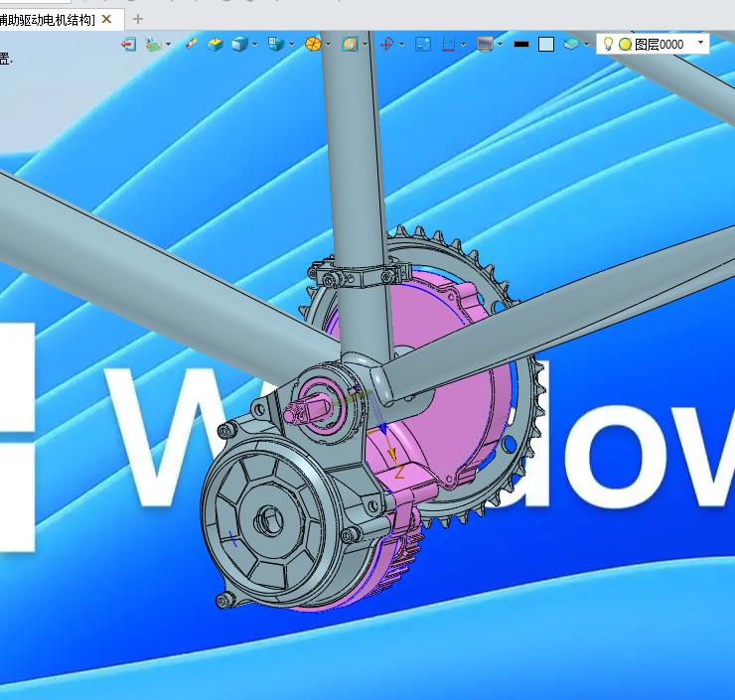Click the orange wireframe sphere icon
Image resolution: width=735 pixels, height=700 pixels.
coord(313,45)
